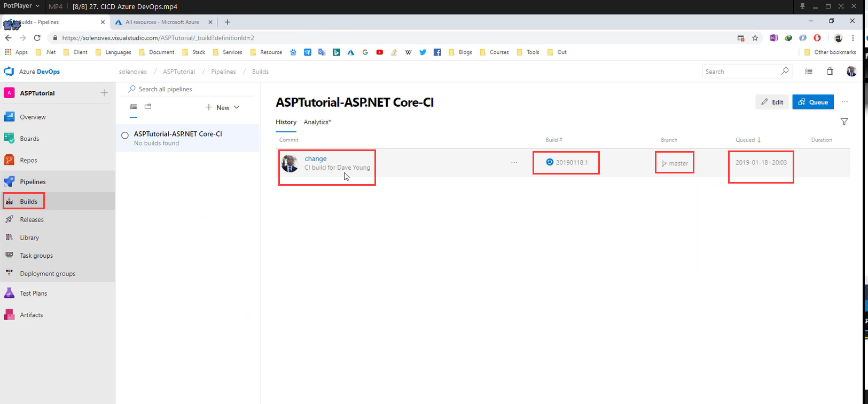Switch to the pipelines folder view icon

[148, 107]
